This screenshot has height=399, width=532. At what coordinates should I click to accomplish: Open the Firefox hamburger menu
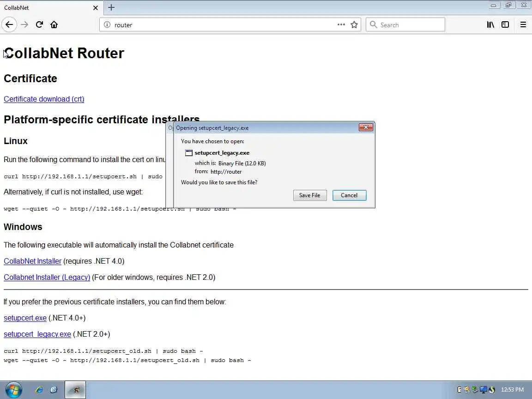click(523, 24)
